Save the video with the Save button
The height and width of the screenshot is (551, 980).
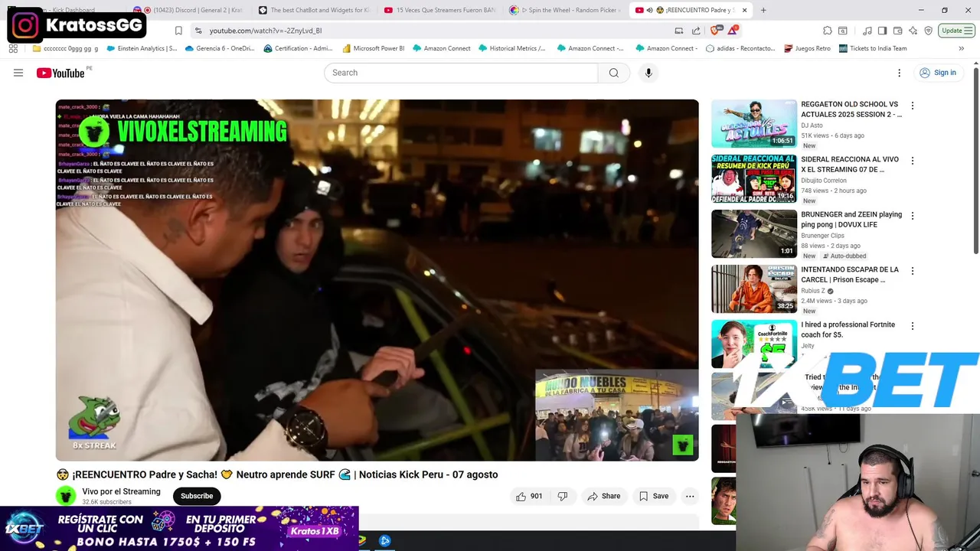[x=654, y=496]
